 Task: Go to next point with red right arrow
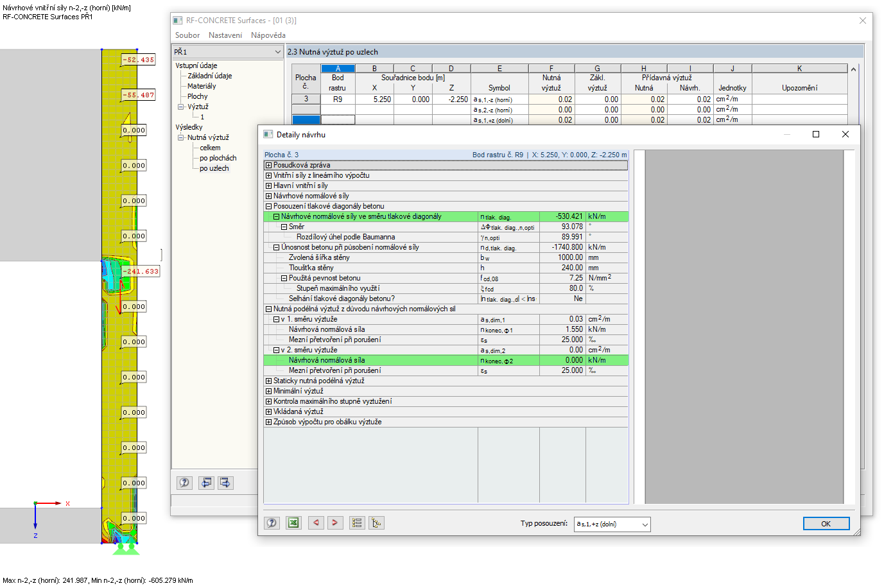pyautogui.click(x=335, y=523)
